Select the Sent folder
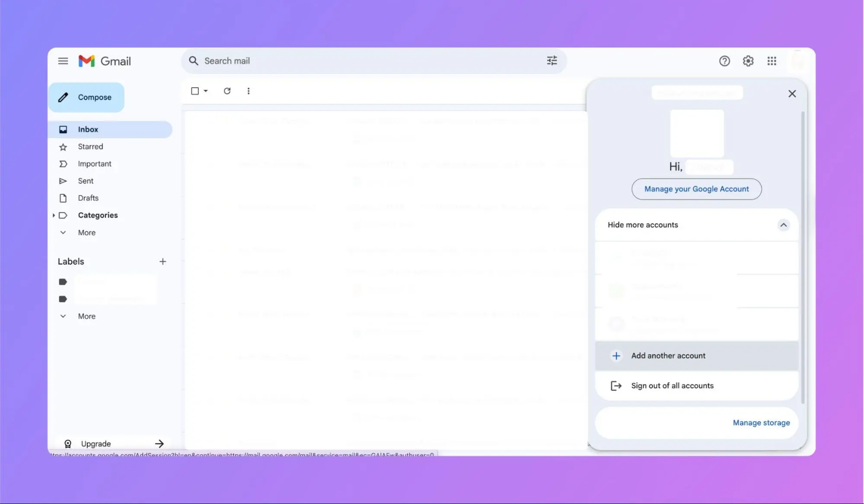The height and width of the screenshot is (504, 864). click(86, 181)
